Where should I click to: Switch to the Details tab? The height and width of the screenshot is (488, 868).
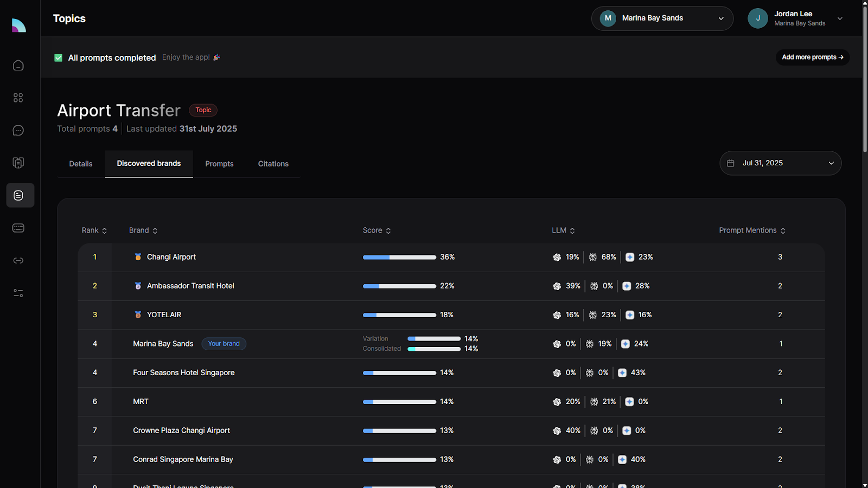[x=81, y=164]
